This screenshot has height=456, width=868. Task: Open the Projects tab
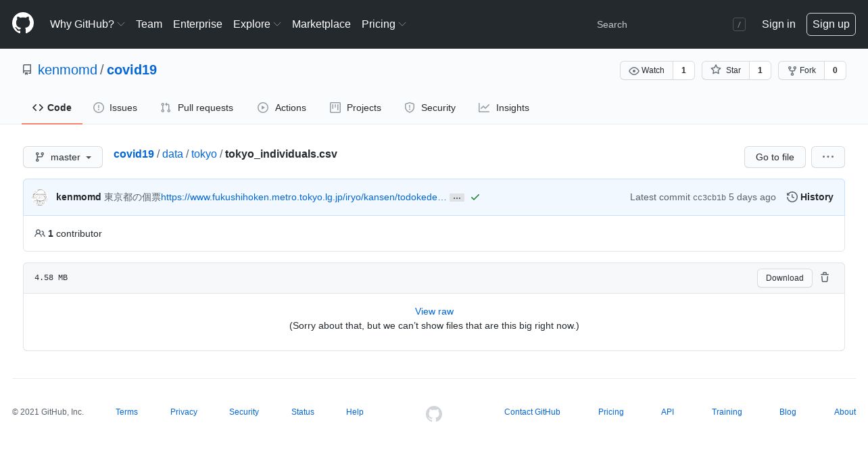pos(356,108)
